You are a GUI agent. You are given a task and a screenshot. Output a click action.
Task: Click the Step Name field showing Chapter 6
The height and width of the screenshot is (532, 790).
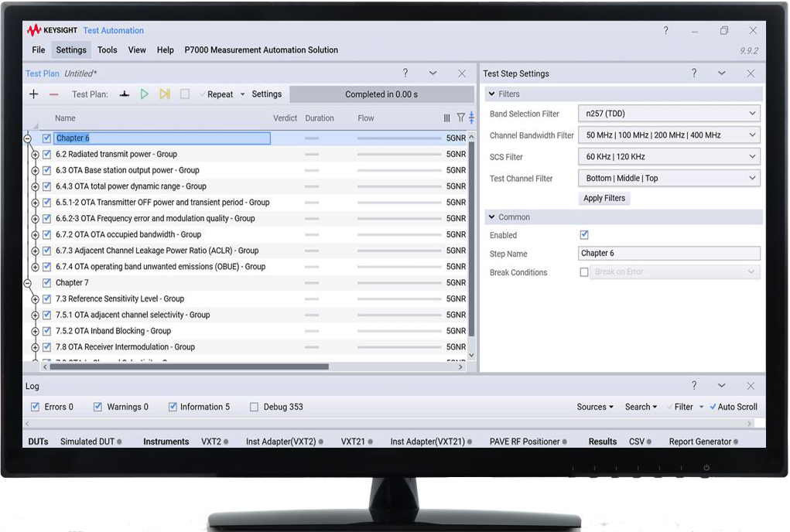point(669,253)
